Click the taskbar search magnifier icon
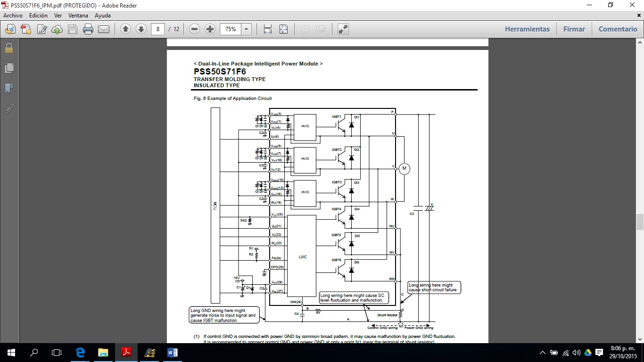 34,353
